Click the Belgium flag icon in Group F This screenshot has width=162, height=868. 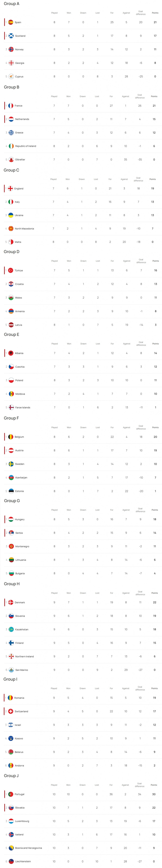point(11,437)
